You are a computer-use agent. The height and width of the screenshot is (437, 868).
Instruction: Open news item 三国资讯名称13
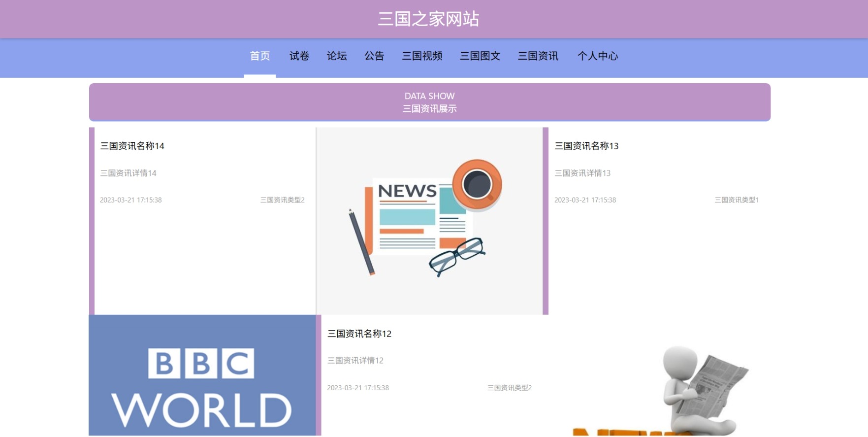tap(586, 146)
